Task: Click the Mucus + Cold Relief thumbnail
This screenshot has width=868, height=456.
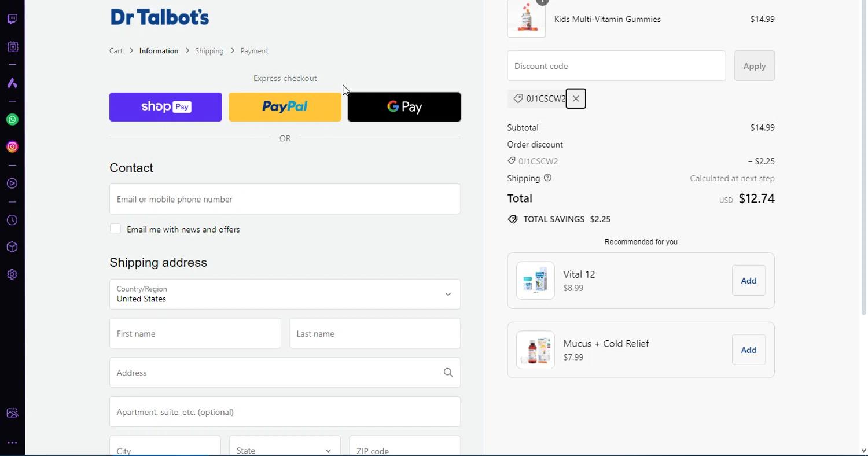Action: coord(535,350)
